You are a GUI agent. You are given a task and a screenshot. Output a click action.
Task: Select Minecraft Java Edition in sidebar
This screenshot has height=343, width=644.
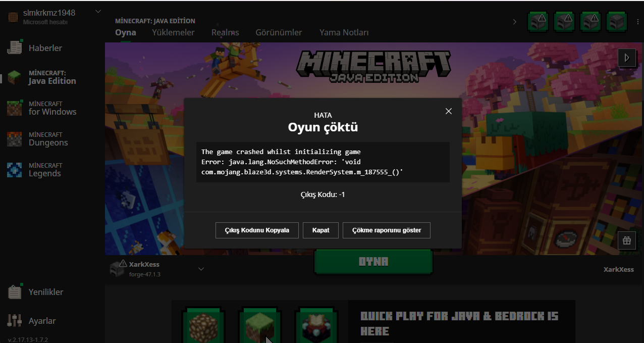[42, 77]
